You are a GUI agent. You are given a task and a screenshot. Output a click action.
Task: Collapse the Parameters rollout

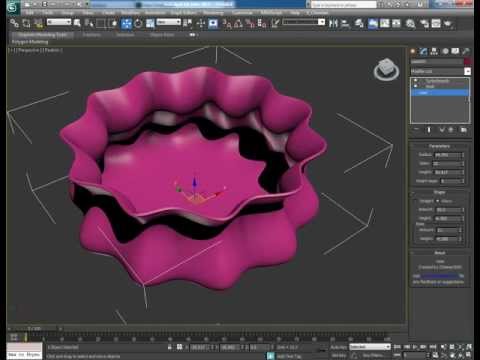click(439, 146)
